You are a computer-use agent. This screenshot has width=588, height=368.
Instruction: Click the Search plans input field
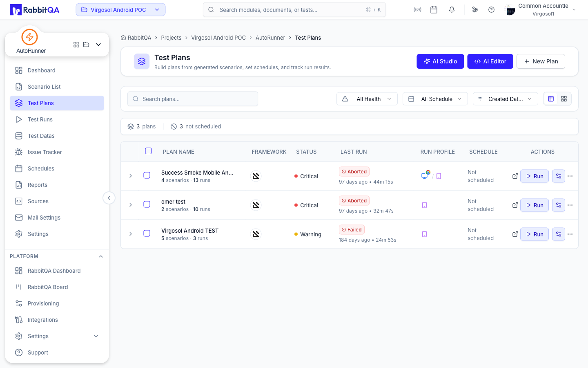click(193, 99)
